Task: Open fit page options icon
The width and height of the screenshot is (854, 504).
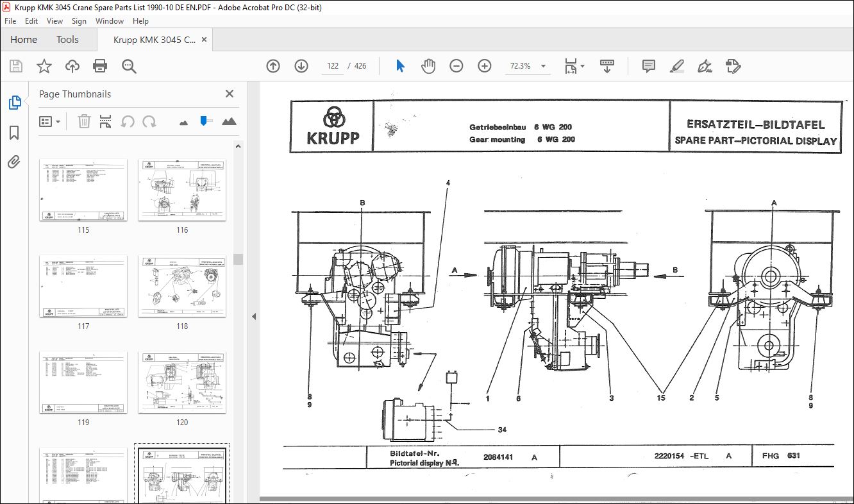Action: pyautogui.click(x=574, y=66)
